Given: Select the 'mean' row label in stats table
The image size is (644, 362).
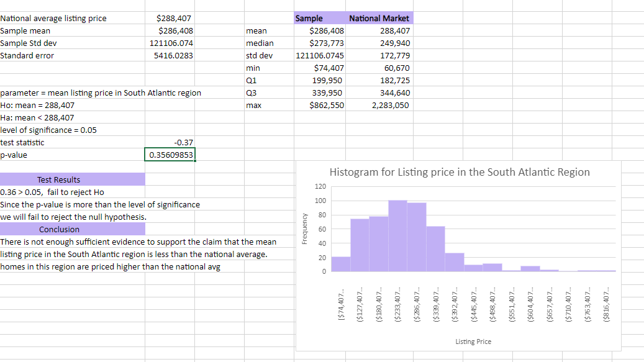Looking at the screenshot, I should (269, 31).
